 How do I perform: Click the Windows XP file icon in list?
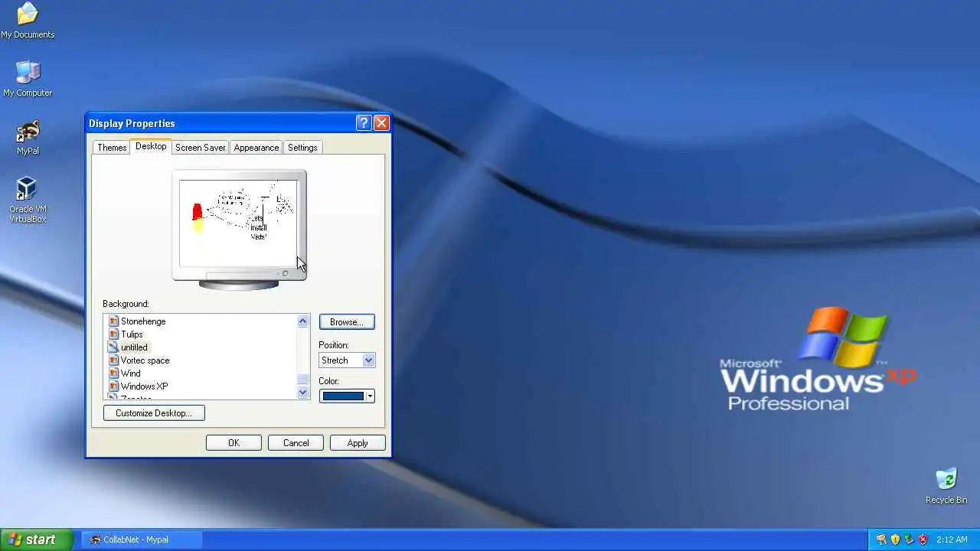pyautogui.click(x=113, y=386)
